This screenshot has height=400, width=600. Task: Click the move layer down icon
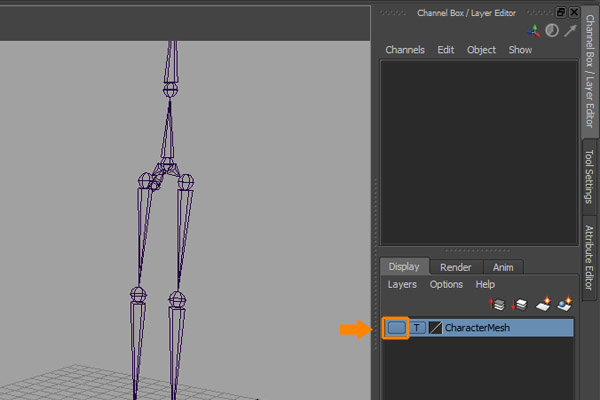click(520, 303)
